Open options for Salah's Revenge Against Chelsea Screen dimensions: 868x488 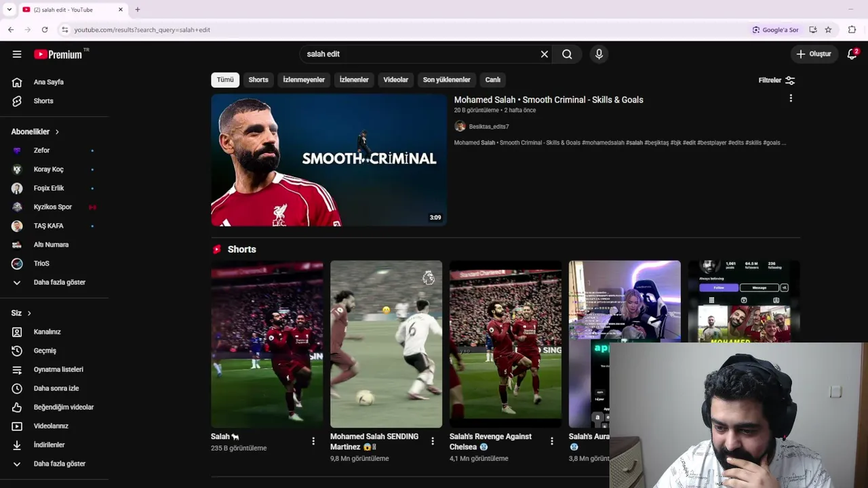[552, 441]
